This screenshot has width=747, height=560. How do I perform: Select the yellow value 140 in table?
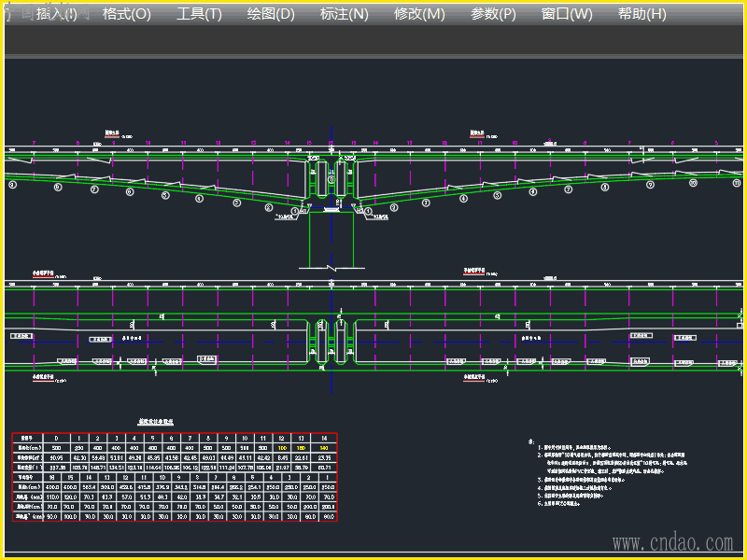(x=325, y=448)
